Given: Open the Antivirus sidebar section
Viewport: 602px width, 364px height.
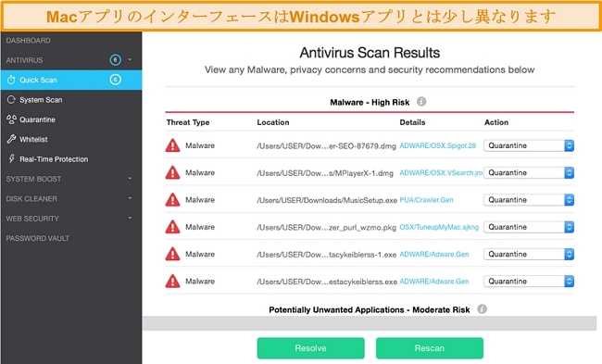Looking at the screenshot, I should (x=24, y=60).
